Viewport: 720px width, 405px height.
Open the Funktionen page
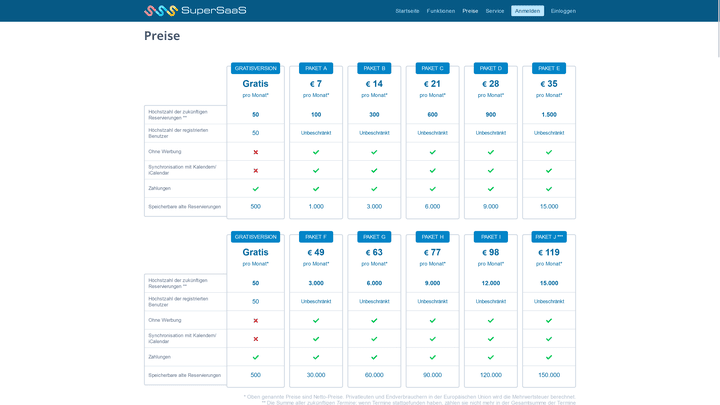441,11
